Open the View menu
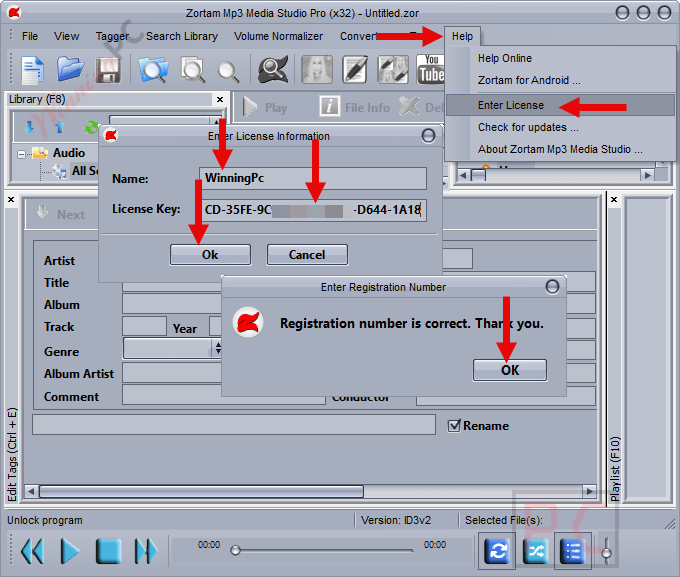 pos(66,36)
